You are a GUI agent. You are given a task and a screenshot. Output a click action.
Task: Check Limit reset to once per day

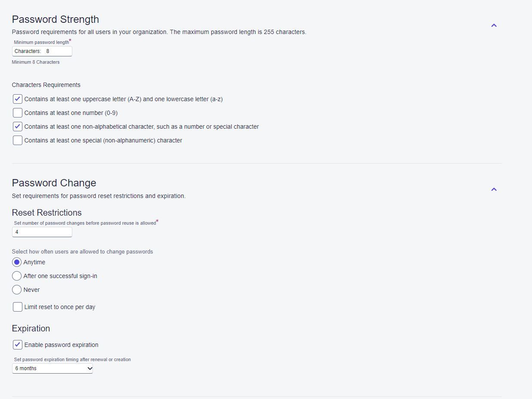point(17,307)
